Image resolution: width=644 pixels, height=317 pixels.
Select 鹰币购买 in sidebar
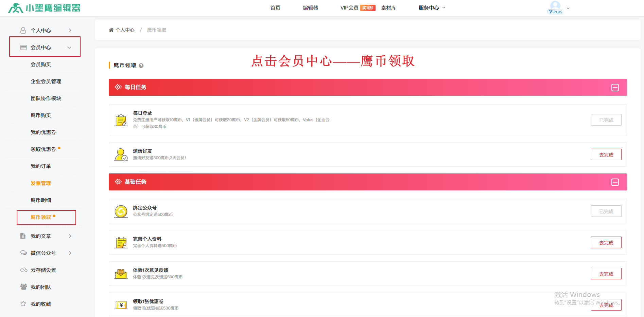[x=41, y=115]
